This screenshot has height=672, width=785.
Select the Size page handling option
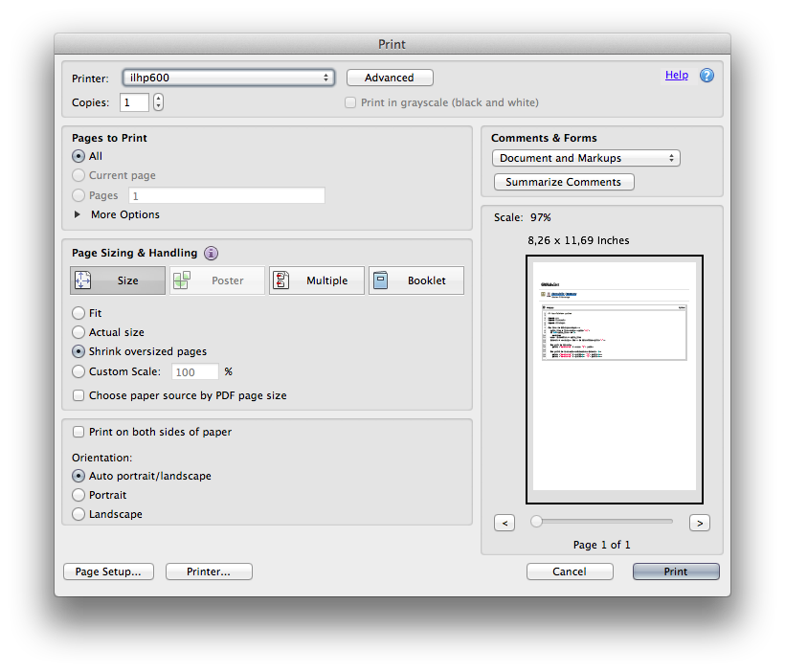[x=118, y=280]
